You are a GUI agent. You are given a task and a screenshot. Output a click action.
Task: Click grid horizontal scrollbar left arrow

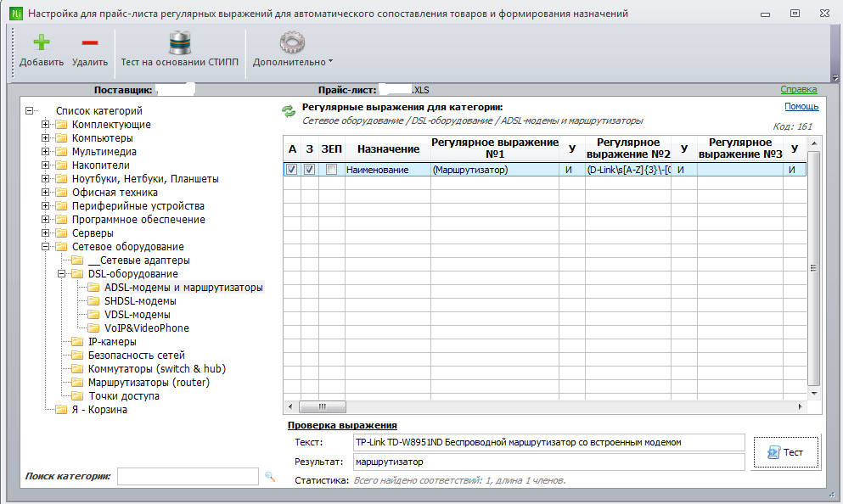click(x=290, y=406)
